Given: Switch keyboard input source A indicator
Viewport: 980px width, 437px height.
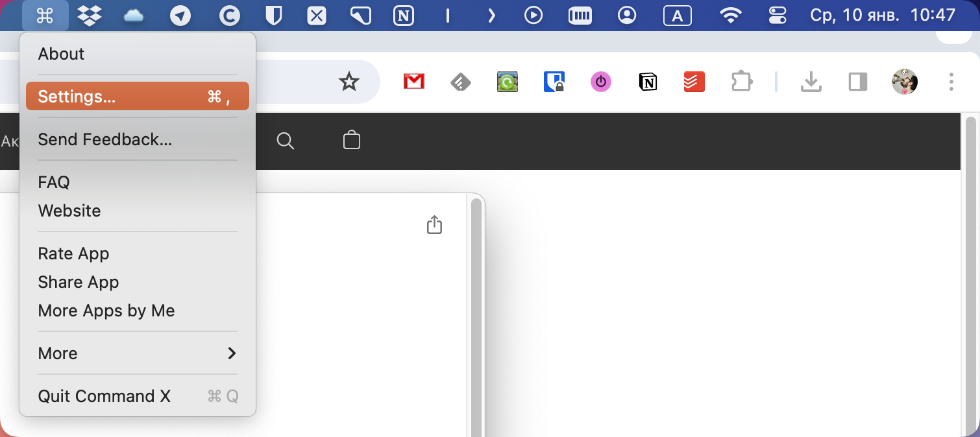Looking at the screenshot, I should (x=677, y=16).
